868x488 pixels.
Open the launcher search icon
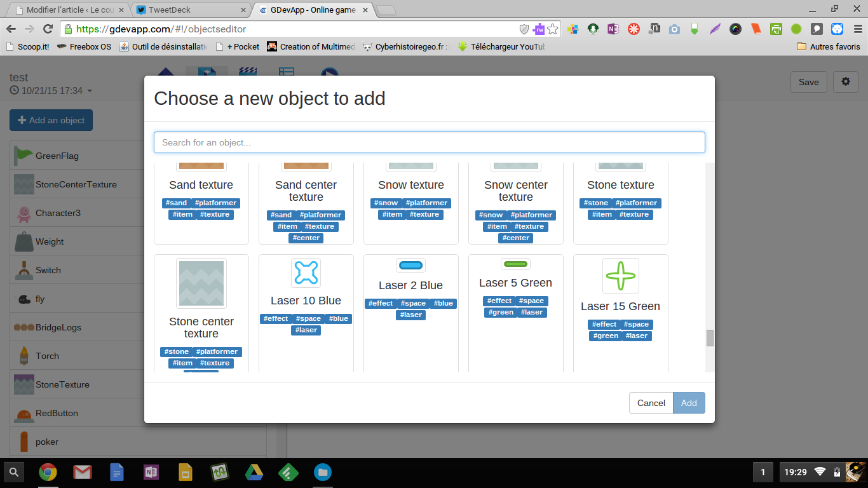[14, 472]
